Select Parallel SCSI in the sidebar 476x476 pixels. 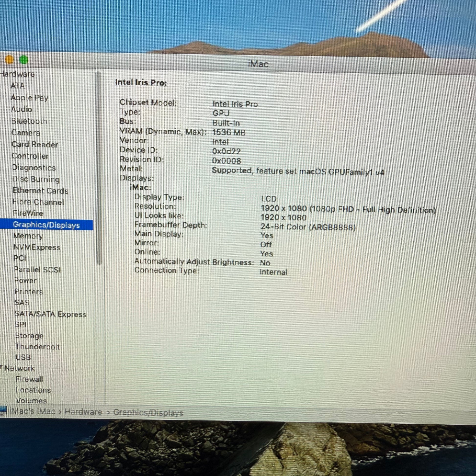[x=37, y=270]
